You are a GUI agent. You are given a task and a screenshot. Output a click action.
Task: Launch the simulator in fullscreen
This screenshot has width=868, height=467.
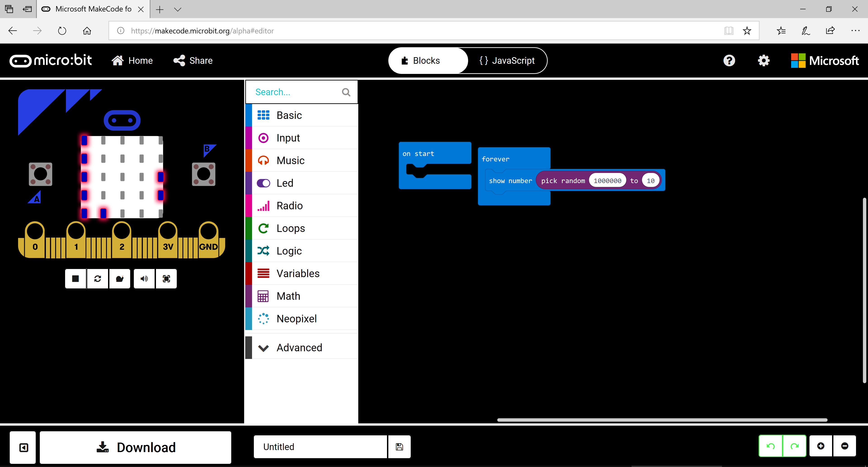click(x=166, y=279)
